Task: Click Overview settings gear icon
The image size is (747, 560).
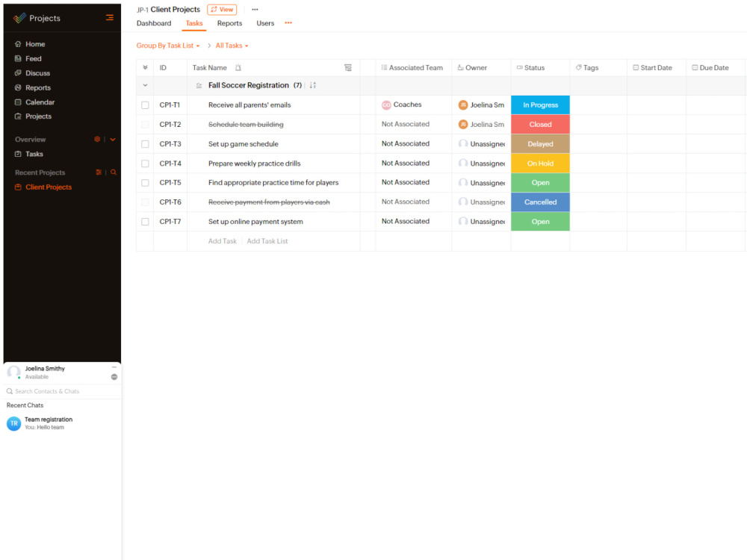Action: 97,139
